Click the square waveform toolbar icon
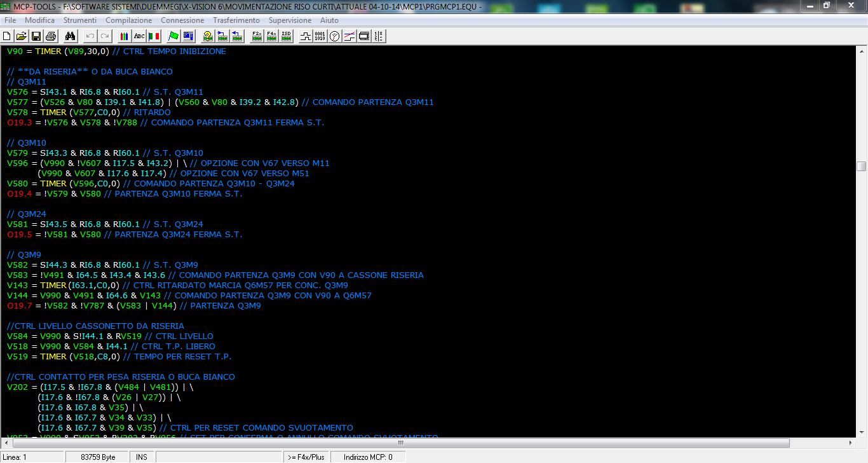 tap(306, 36)
